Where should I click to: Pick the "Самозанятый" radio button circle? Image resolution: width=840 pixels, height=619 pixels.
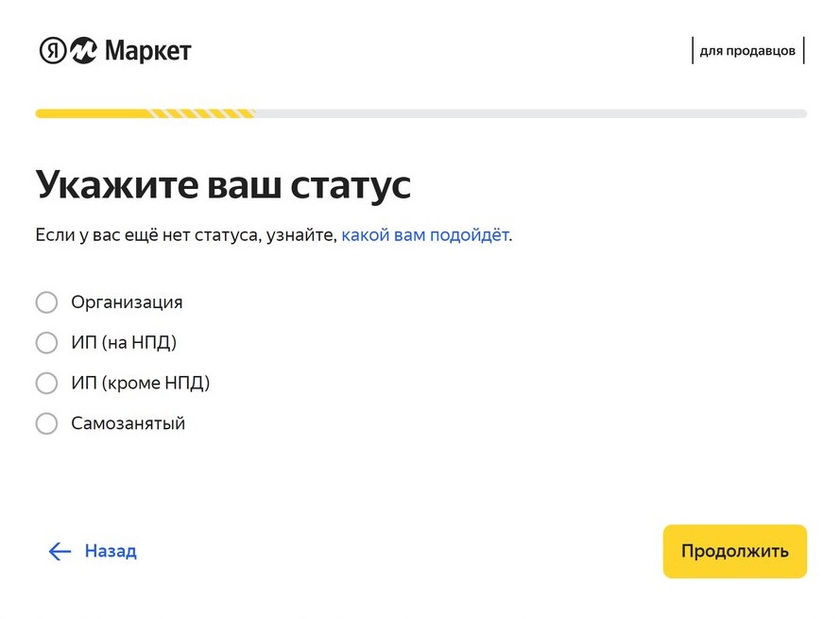tap(46, 423)
